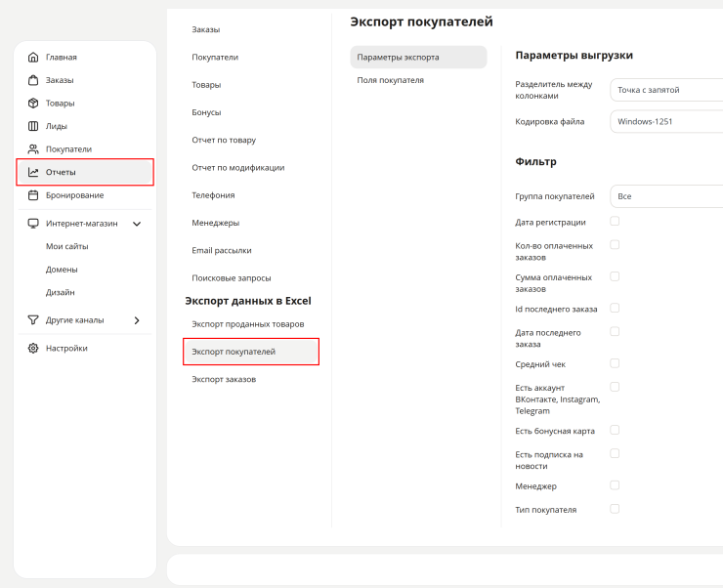Open Отчеты in the sidebar

click(85, 172)
